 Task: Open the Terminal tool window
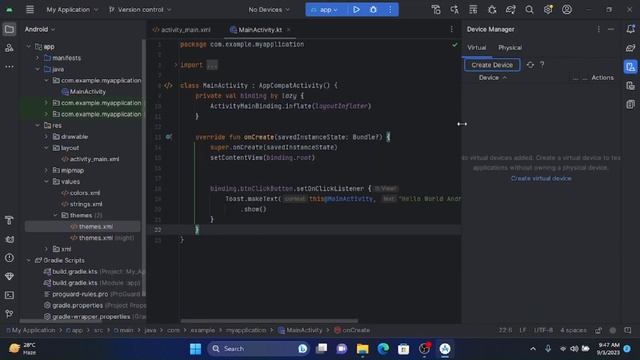pyautogui.click(x=9, y=295)
